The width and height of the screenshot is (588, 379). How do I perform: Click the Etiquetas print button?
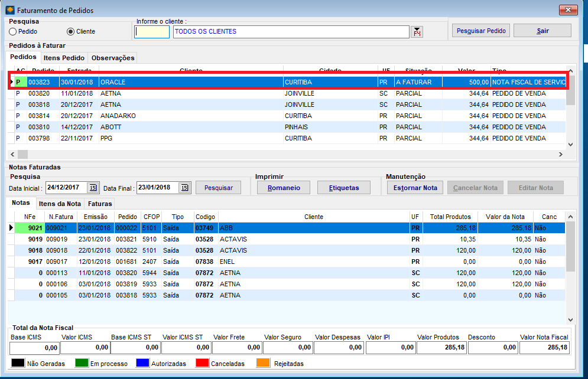(x=344, y=188)
